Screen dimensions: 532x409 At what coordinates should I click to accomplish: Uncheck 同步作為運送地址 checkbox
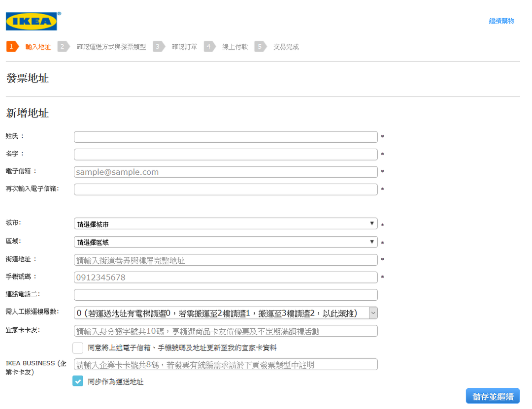tap(78, 381)
